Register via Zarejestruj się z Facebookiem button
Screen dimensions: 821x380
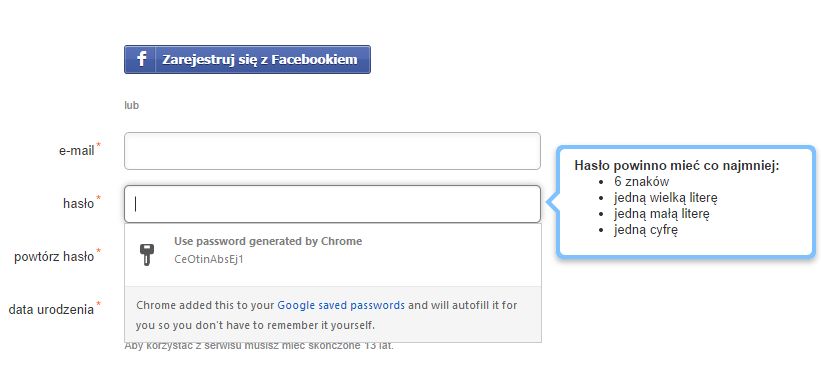(x=247, y=59)
